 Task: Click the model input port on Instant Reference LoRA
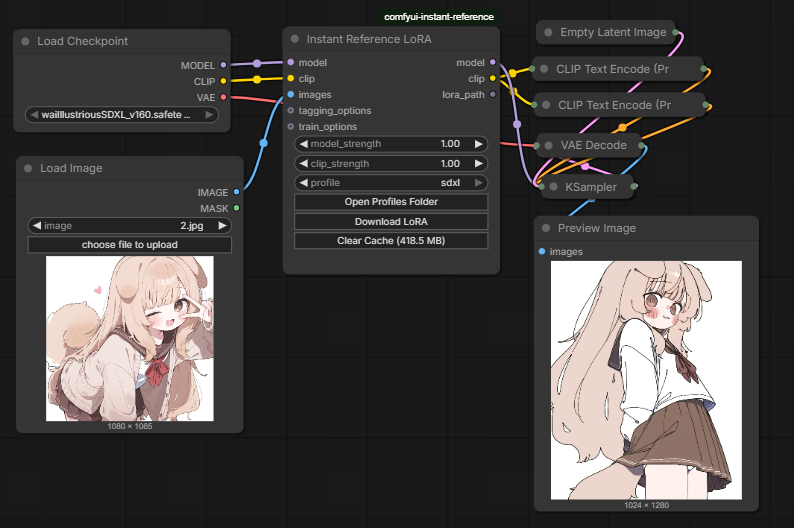(291, 62)
